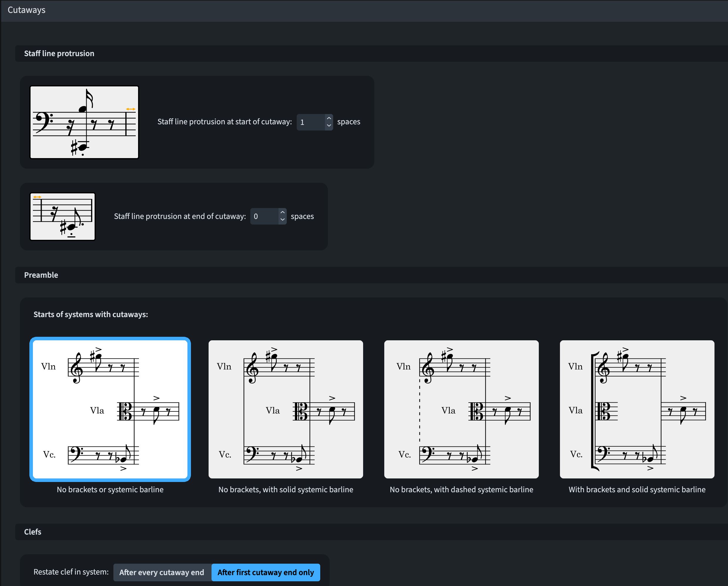The height and width of the screenshot is (586, 728).
Task: Click the 'Cutaways' page title
Action: [x=27, y=10]
